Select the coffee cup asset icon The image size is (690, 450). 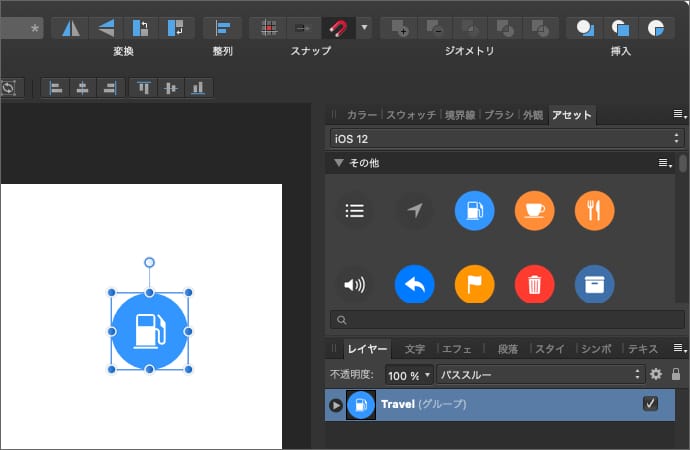pyautogui.click(x=534, y=210)
